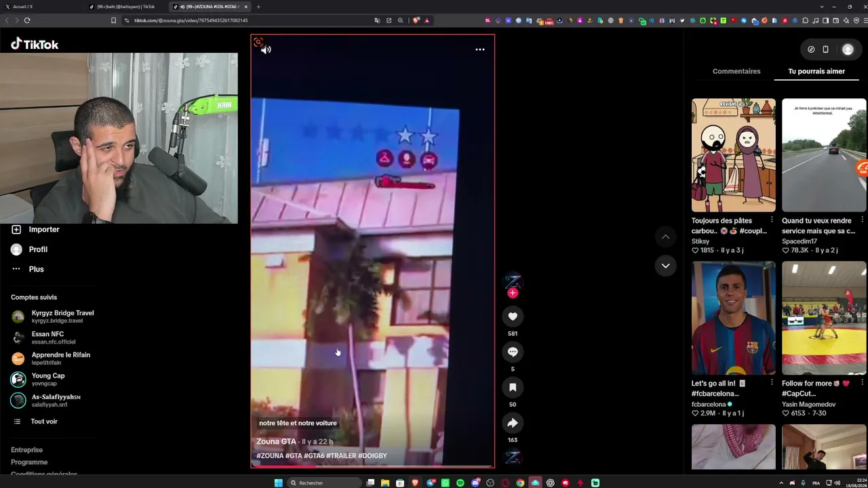Viewport: 868px width, 488px height.
Task: Open File Explorer from the taskbar
Action: 385,483
